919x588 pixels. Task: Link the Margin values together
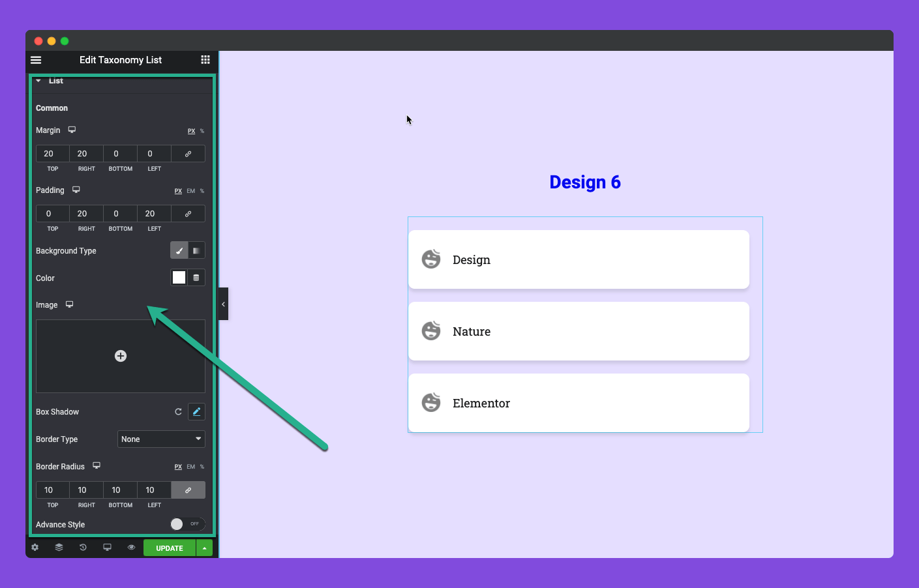coord(188,154)
